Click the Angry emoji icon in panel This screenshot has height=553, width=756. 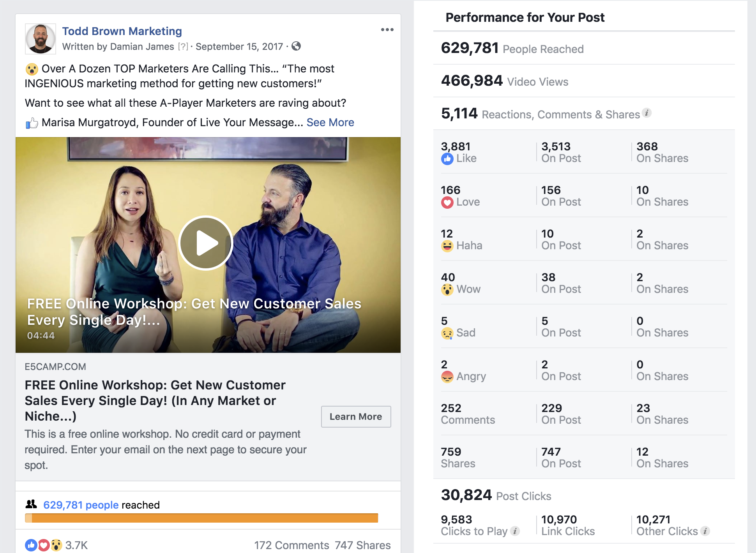point(447,377)
